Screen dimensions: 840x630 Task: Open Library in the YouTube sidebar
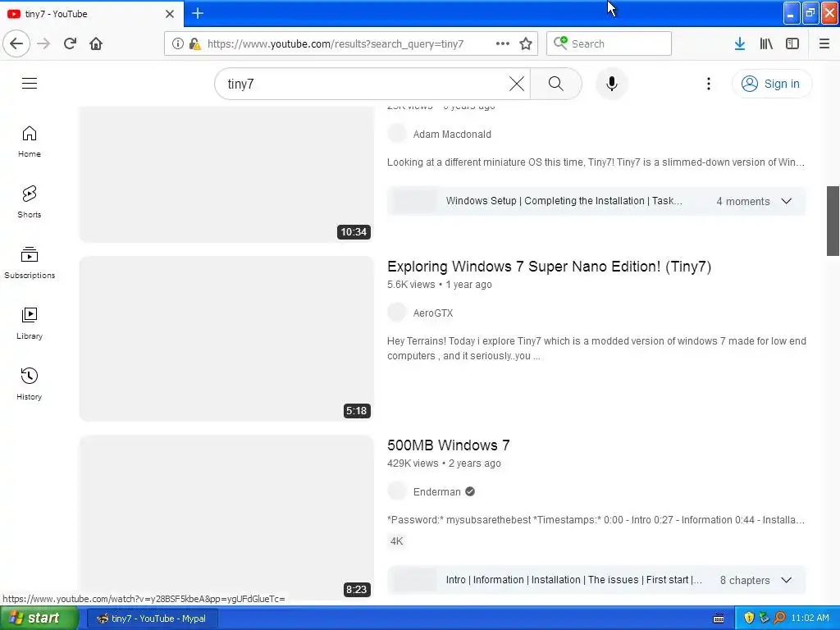[30, 323]
